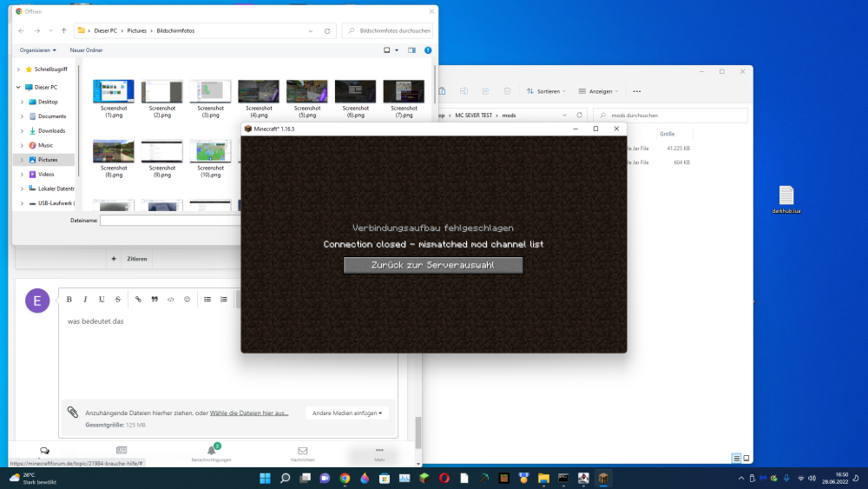
Task: Toggle strikethrough in the forum editor toolbar
Action: coord(118,300)
